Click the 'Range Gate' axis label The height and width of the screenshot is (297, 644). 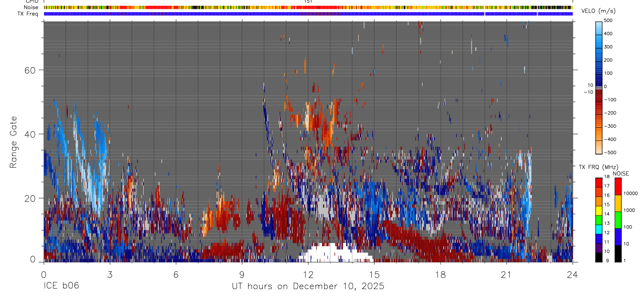pyautogui.click(x=14, y=142)
